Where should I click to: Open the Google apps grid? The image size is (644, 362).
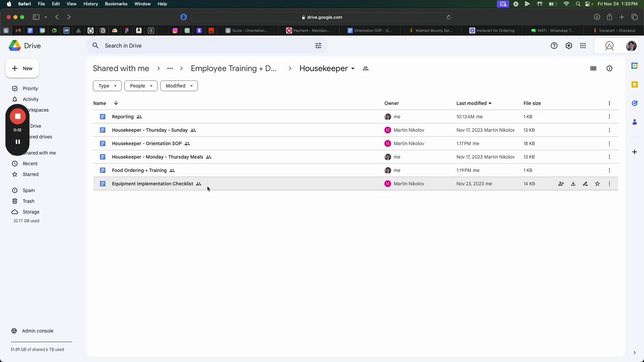(x=583, y=46)
